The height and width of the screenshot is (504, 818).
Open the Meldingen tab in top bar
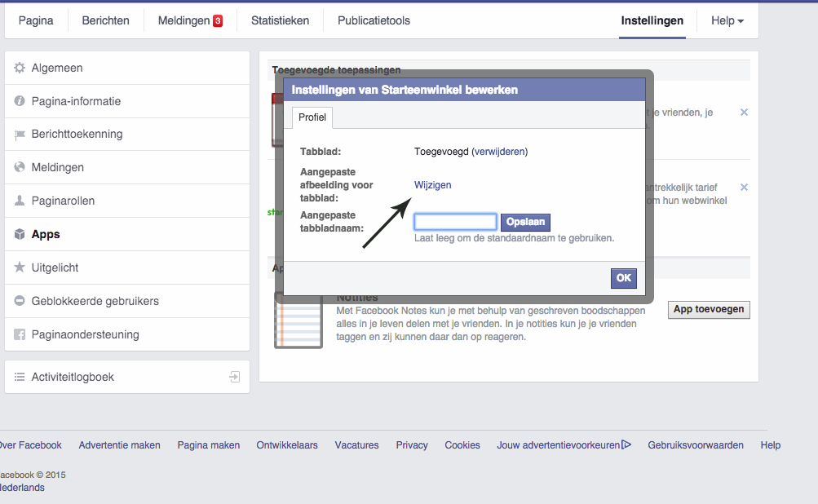click(x=190, y=21)
